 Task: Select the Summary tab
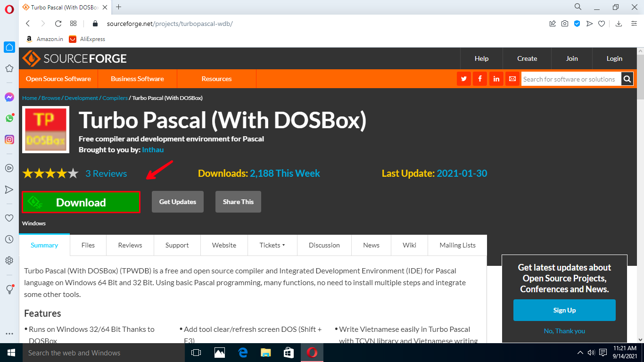coord(44,245)
